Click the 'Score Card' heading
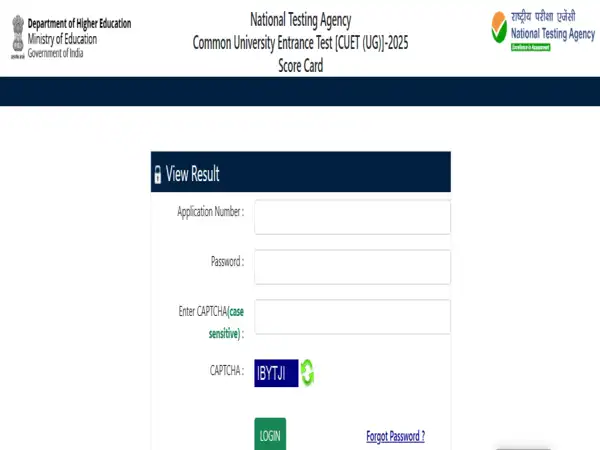 click(x=300, y=66)
